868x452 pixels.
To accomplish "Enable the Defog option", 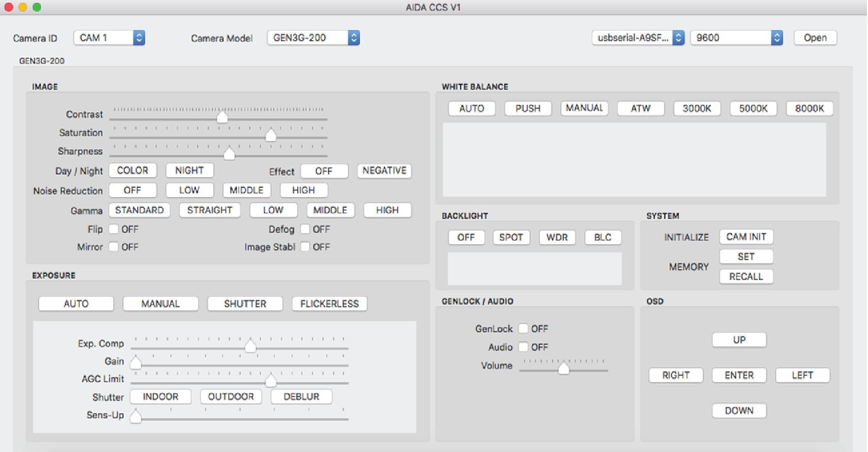I will [x=305, y=229].
